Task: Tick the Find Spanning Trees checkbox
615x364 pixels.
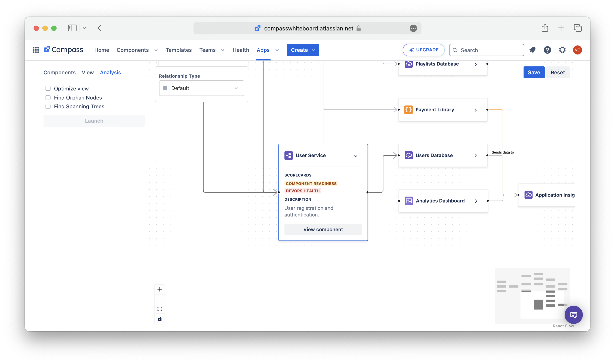Action: click(48, 107)
